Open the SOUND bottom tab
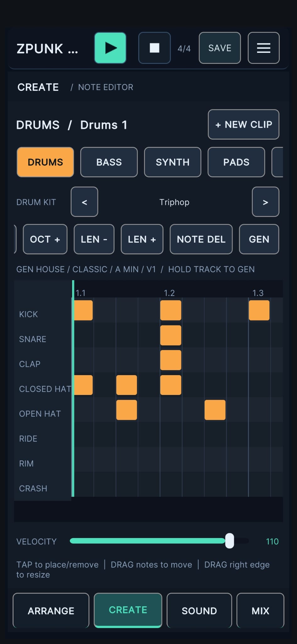 199,610
